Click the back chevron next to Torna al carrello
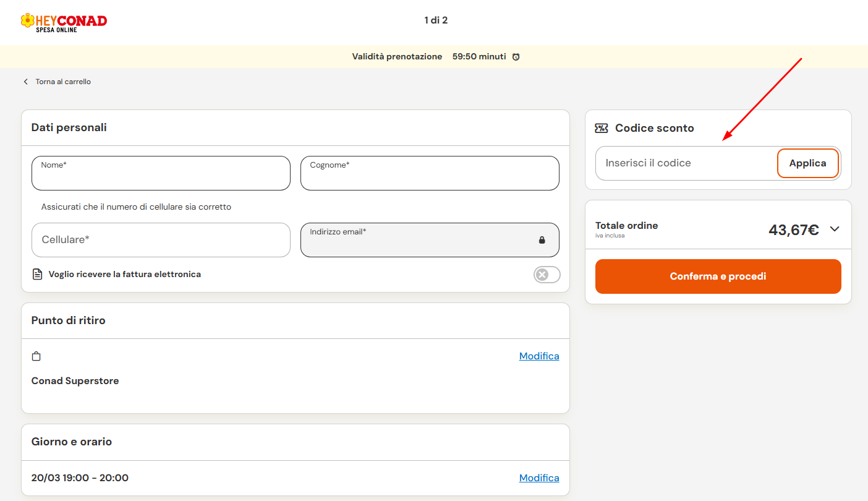This screenshot has height=501, width=868. click(26, 82)
